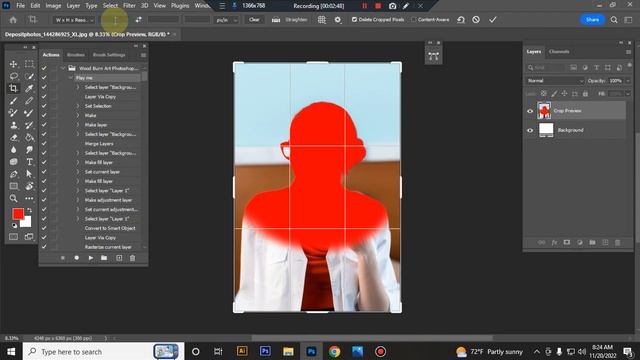This screenshot has width=640, height=360.
Task: Toggle checkmark for Convert to Smart Object step
Action: click(44, 228)
